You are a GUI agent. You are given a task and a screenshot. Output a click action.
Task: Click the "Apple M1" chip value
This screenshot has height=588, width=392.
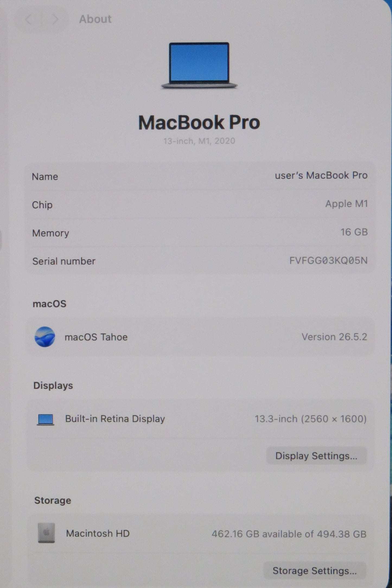tap(346, 204)
